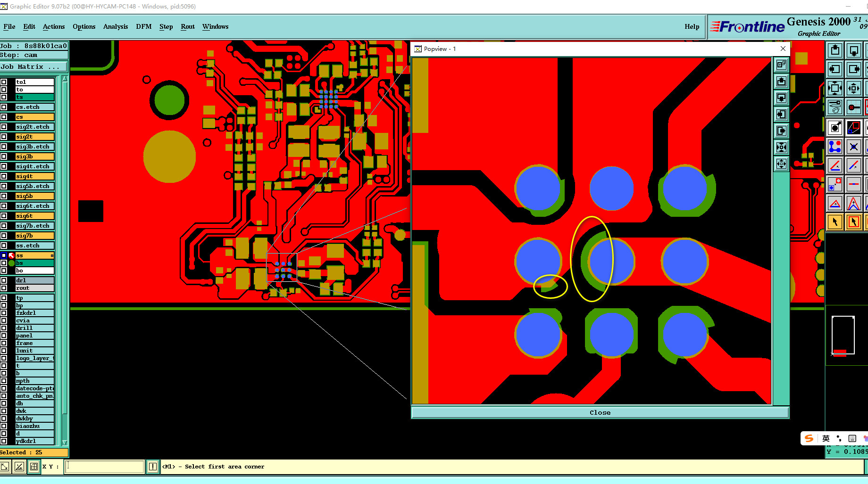Click the pan down icon in Popview toolbar

click(781, 98)
